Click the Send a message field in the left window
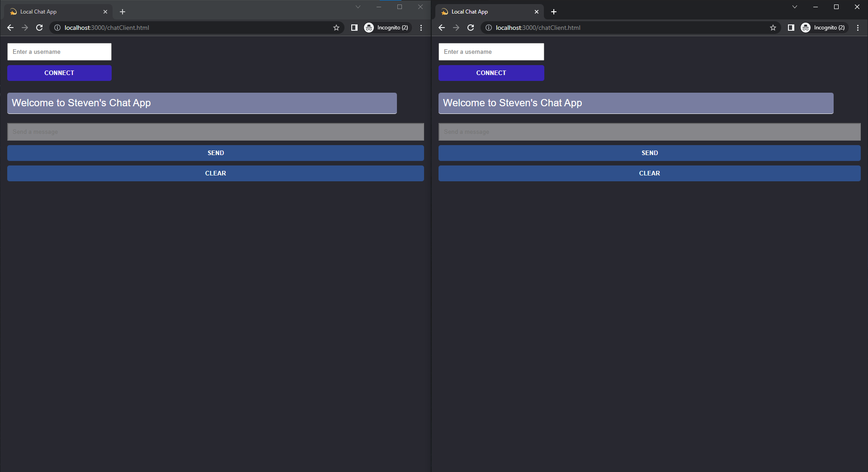The image size is (868, 472). click(216, 132)
